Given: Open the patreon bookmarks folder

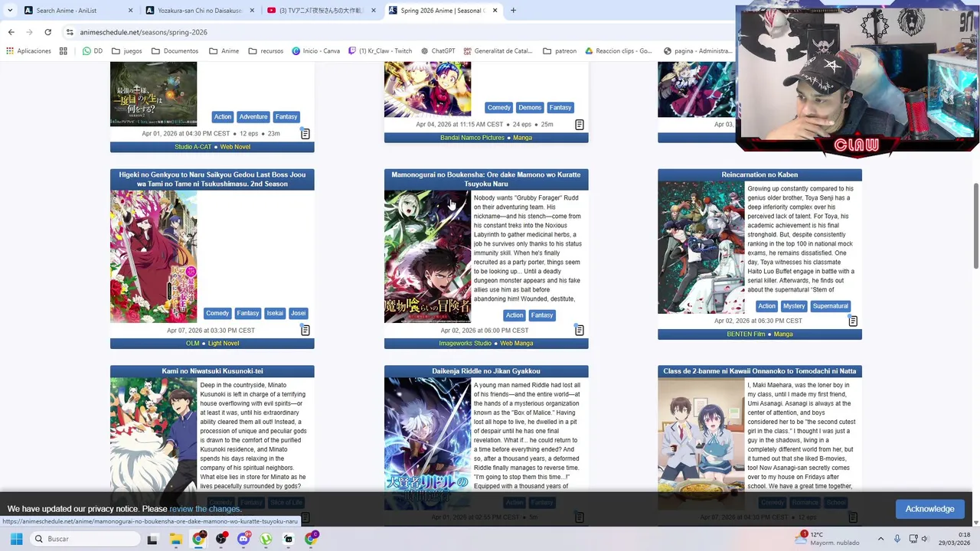Looking at the screenshot, I should point(560,51).
